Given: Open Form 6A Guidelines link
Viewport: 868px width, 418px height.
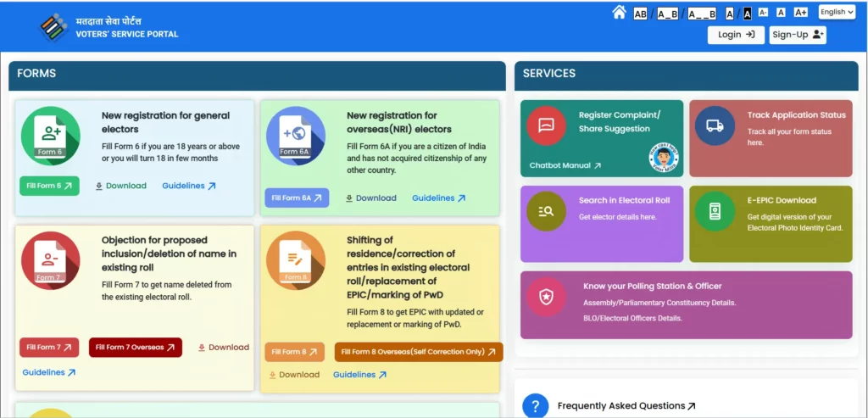Looking at the screenshot, I should pyautogui.click(x=438, y=198).
